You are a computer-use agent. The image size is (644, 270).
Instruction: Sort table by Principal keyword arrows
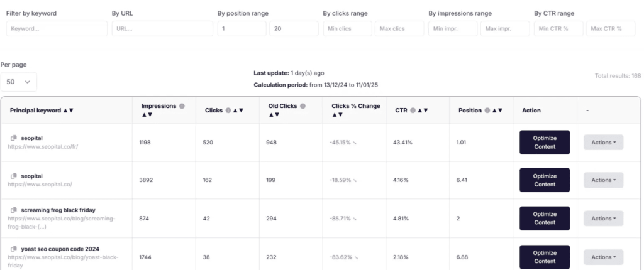point(68,111)
